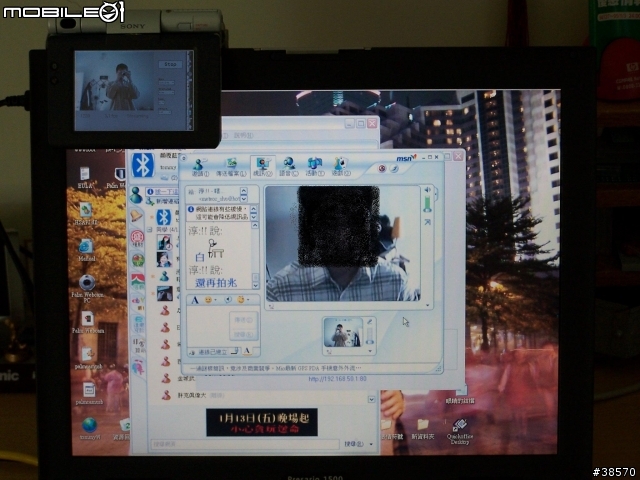Open the arrow beside Messenger 搜尋 button

pos(371,444)
